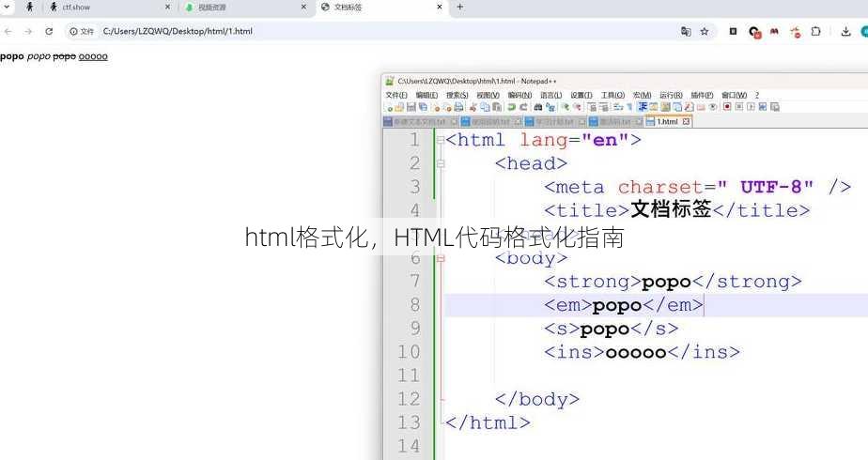The image size is (868, 460).
Task: Click the Copy icon in Notepad++ toolbar
Action: [x=485, y=107]
